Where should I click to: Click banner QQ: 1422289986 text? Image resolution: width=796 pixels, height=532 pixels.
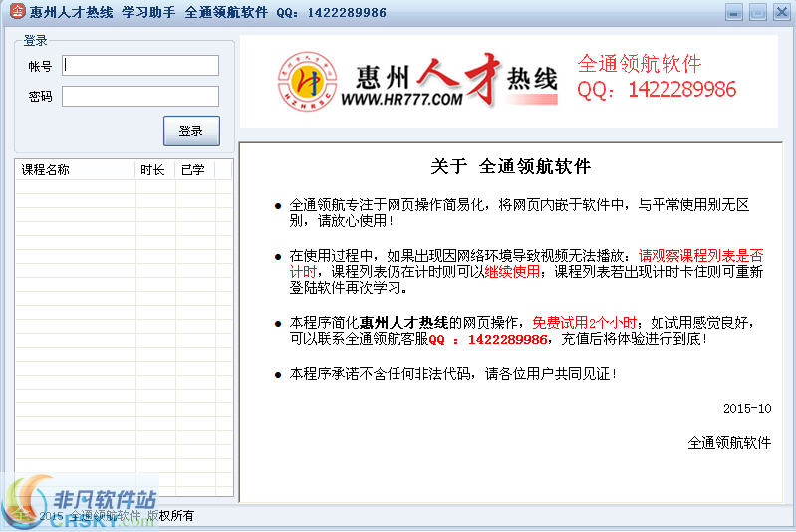[657, 90]
